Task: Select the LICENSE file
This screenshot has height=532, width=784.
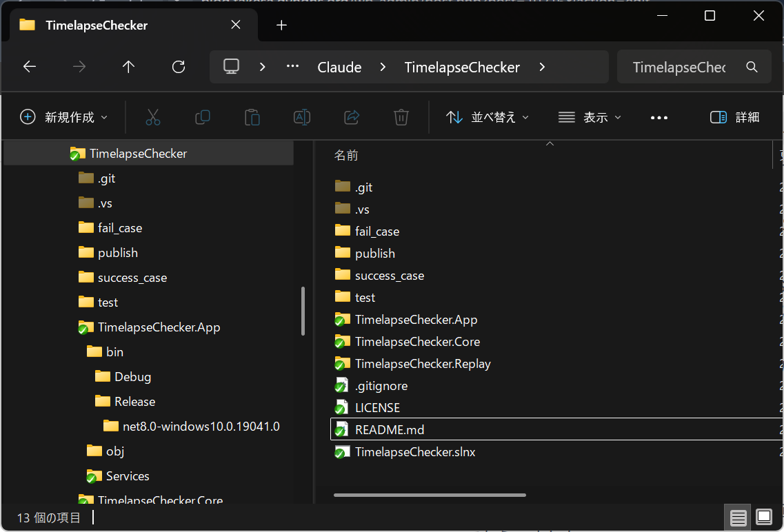Action: coord(557,408)
